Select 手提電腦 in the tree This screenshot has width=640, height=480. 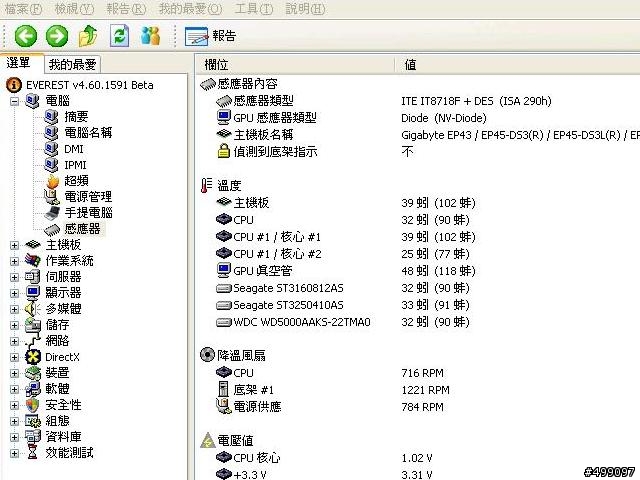tap(88, 213)
